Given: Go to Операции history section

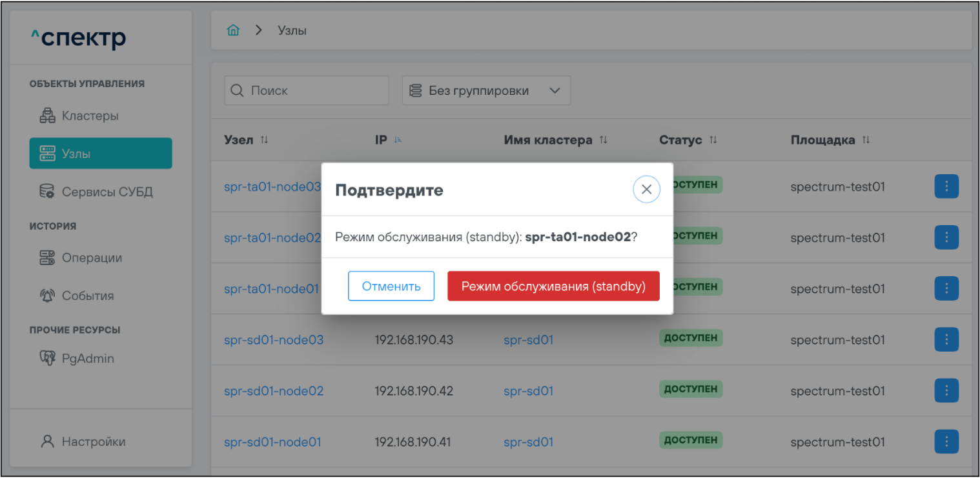Looking at the screenshot, I should 92,258.
